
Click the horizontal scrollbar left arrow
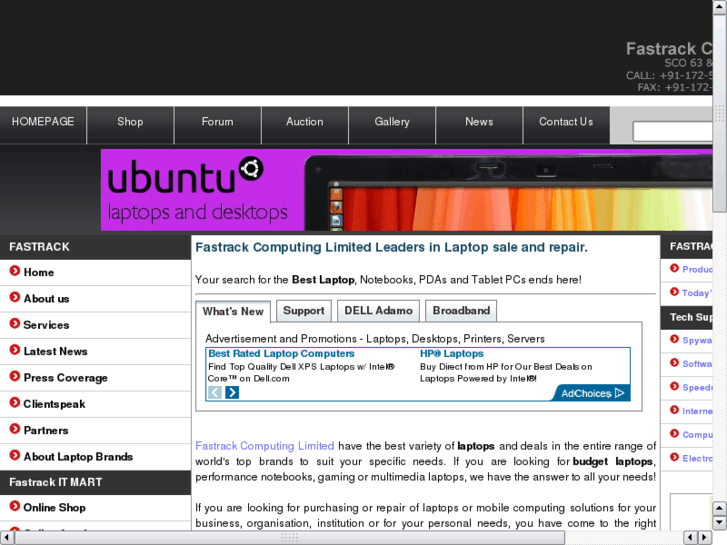(6, 538)
